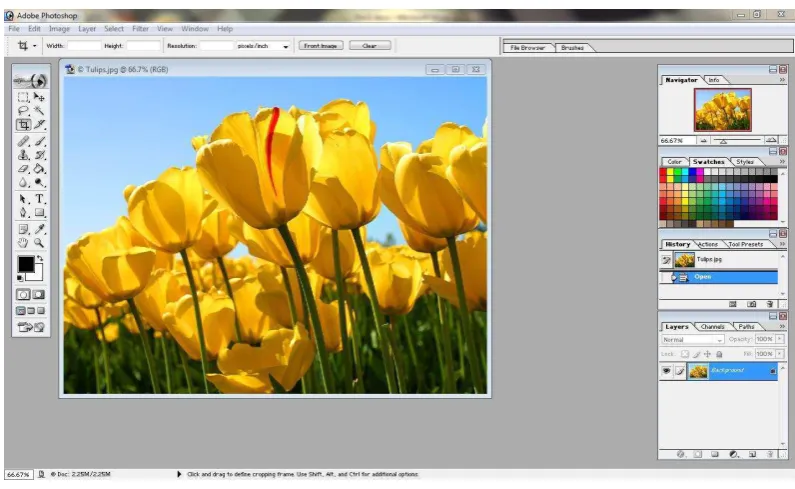Toggle history brush source beside Tulips.jpg snapshot
Image resolution: width=795 pixels, height=489 pixels.
tap(666, 260)
